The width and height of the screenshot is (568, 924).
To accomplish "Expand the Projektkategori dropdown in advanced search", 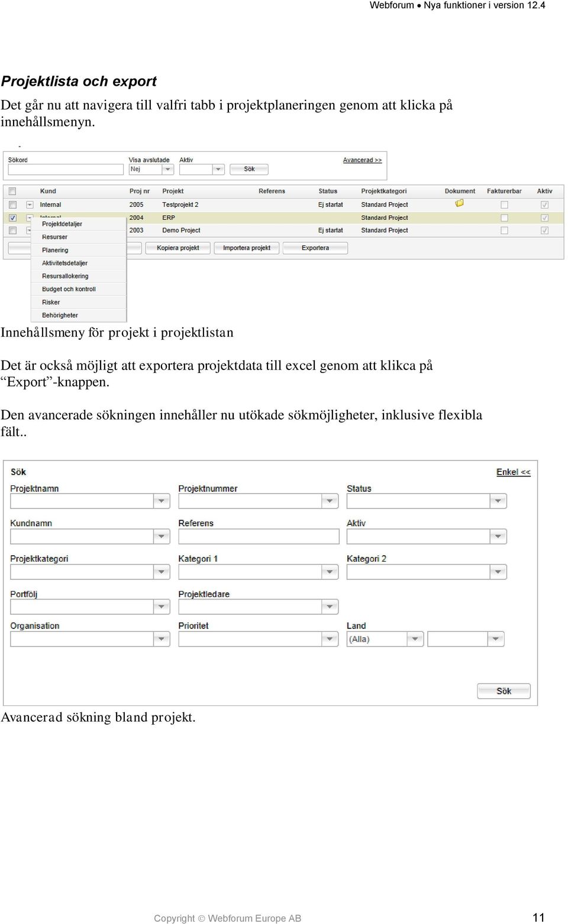I will [x=162, y=572].
